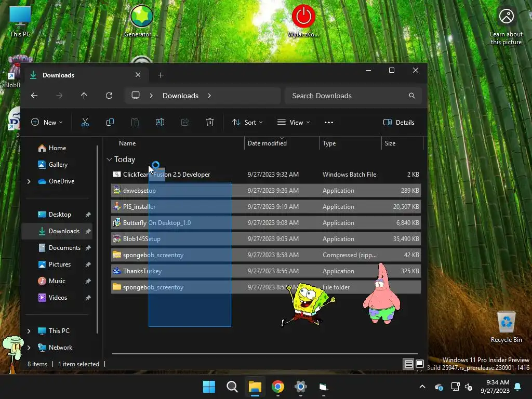This screenshot has width=532, height=399.
Task: Open taskbar Search
Action: (232, 387)
